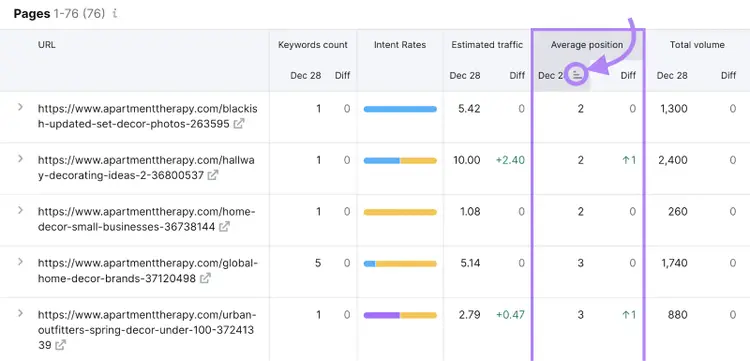The width and height of the screenshot is (750, 361).
Task: Open external link icon for blackish-updated-set-decor URL
Action: tap(238, 124)
